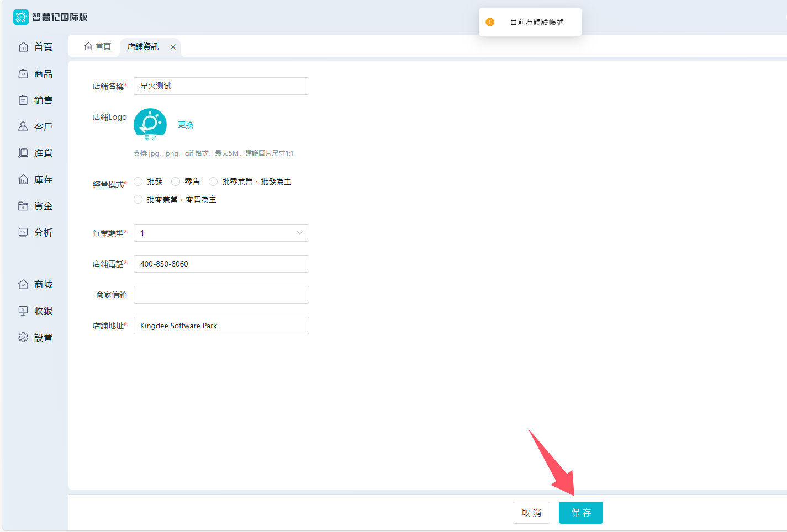Close the 店鋪資訊 tab
This screenshot has width=787, height=532.
point(173,47)
